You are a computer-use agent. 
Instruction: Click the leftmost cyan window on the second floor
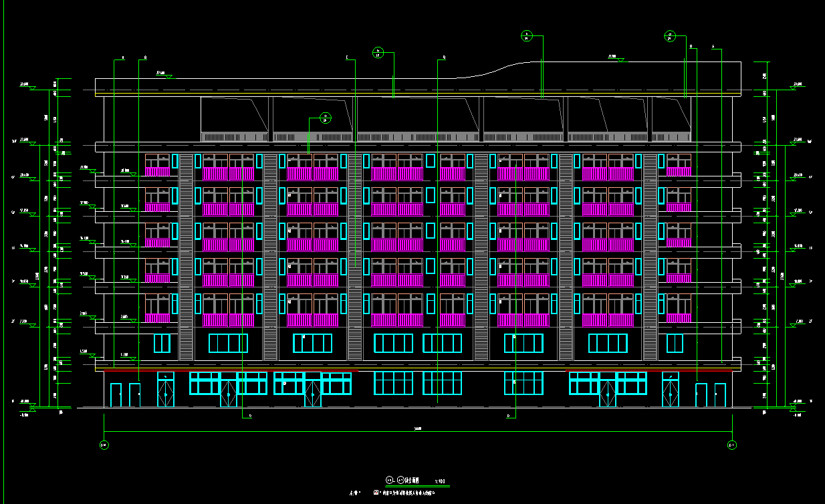coord(162,343)
